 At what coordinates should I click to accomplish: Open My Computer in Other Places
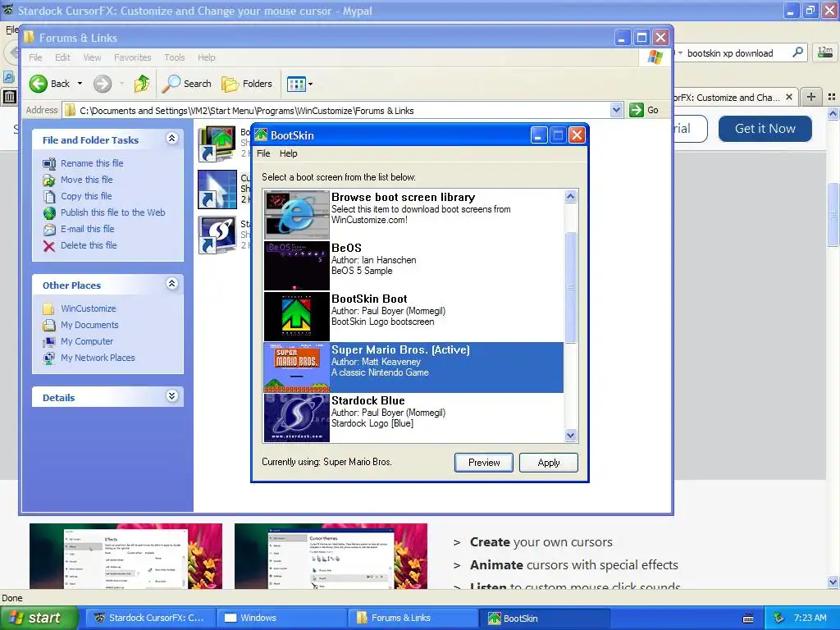[87, 341]
